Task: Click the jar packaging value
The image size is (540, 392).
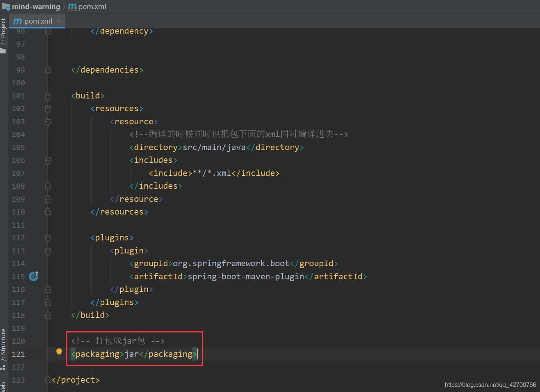Action: [x=131, y=354]
